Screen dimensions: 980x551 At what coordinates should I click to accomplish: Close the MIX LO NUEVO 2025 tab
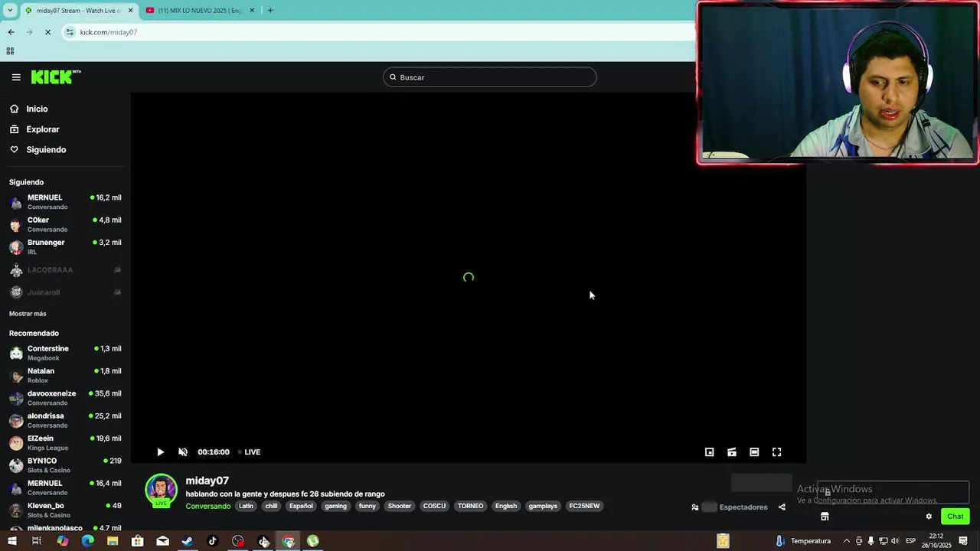tap(252, 11)
